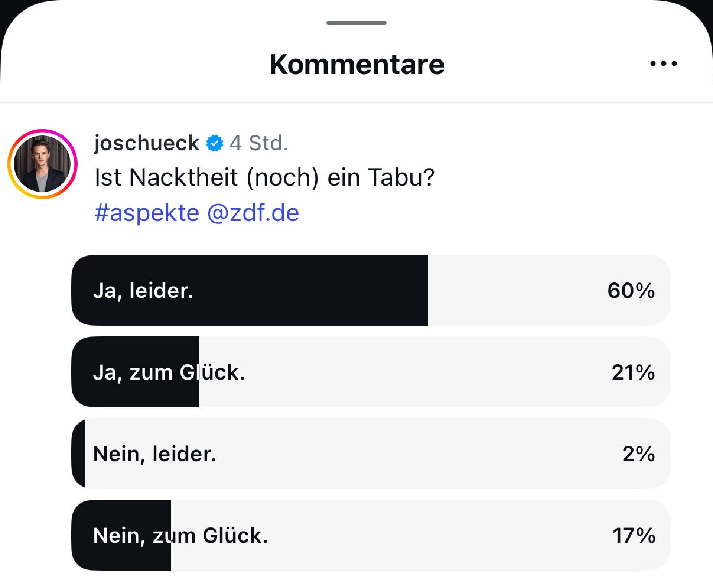This screenshot has width=713, height=588.
Task: Open the @zdf.de mention
Action: point(253,213)
